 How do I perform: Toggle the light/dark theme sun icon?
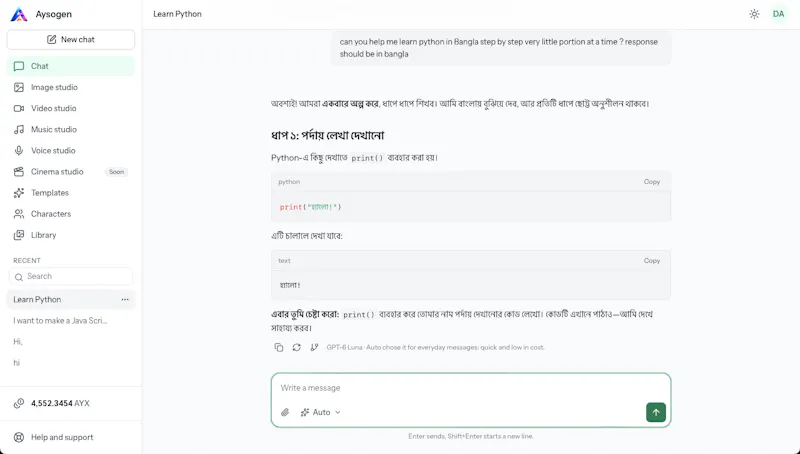pyautogui.click(x=754, y=14)
